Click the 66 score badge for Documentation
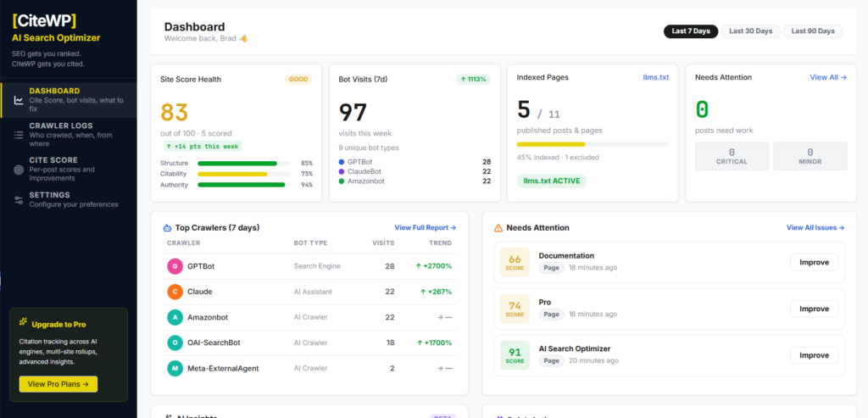The height and width of the screenshot is (418, 868). [x=515, y=263]
